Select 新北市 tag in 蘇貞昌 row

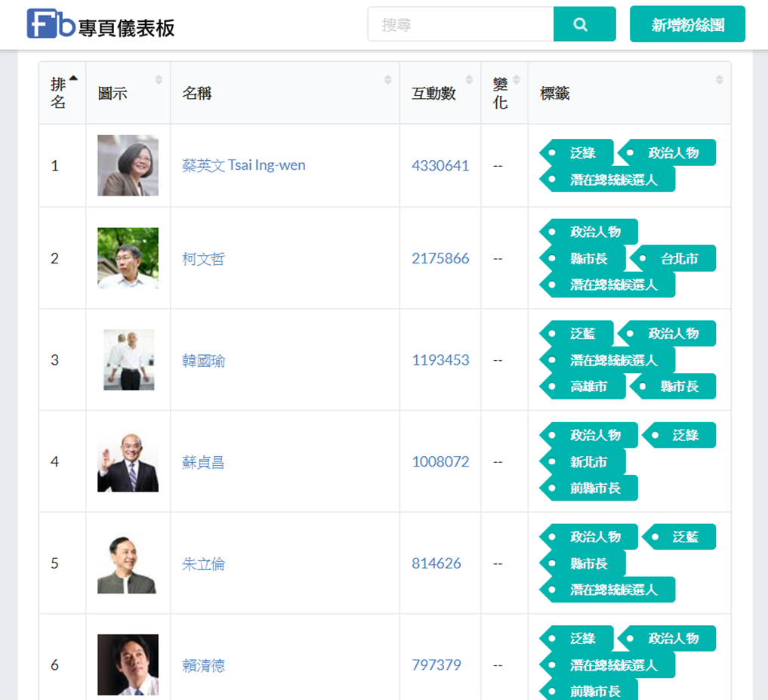[582, 462]
